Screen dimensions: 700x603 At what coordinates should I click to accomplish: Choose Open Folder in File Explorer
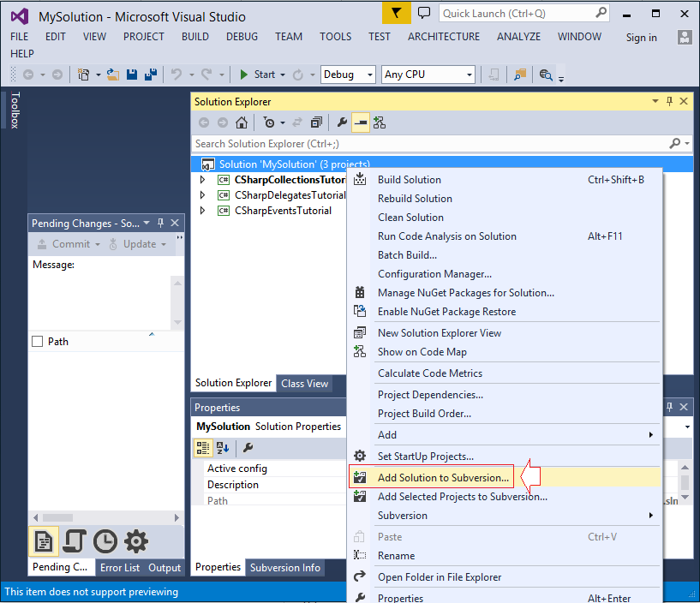click(x=504, y=577)
